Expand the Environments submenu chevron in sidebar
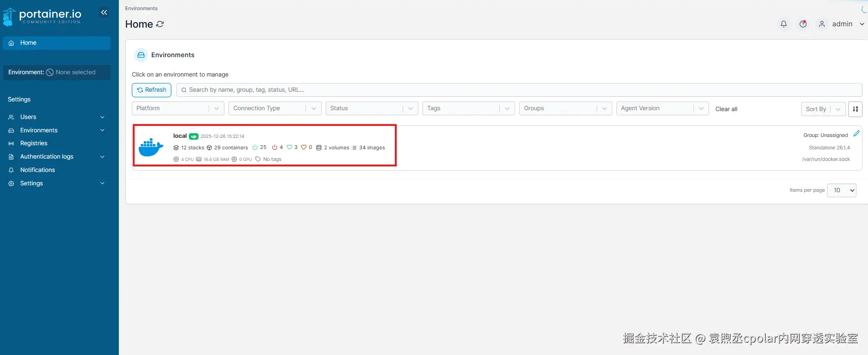Screen dimensions: 868x355 point(102,130)
